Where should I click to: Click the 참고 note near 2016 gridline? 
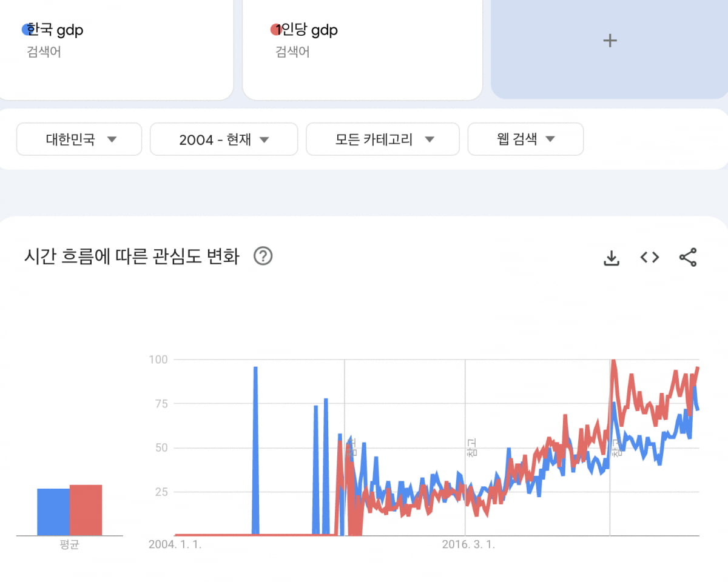pos(471,447)
